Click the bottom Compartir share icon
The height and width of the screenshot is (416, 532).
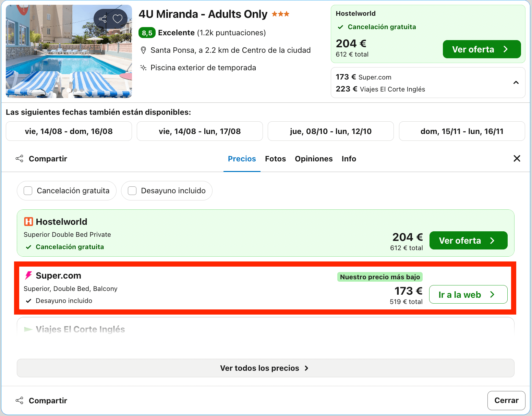(x=20, y=401)
